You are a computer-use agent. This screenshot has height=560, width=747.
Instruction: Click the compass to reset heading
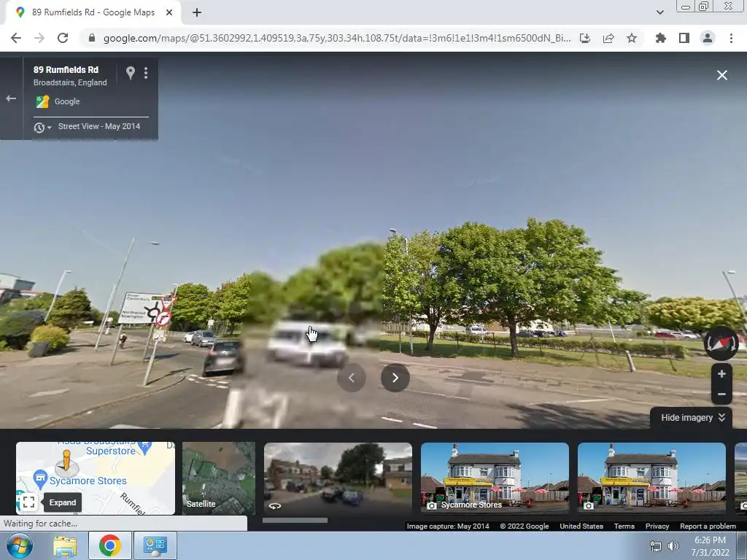[x=721, y=343]
